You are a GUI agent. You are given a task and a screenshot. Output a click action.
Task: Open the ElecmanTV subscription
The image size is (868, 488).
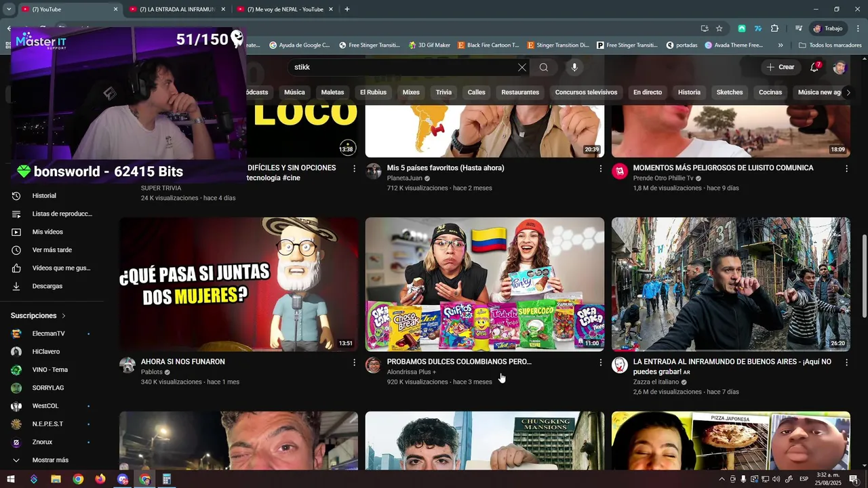tap(52, 333)
